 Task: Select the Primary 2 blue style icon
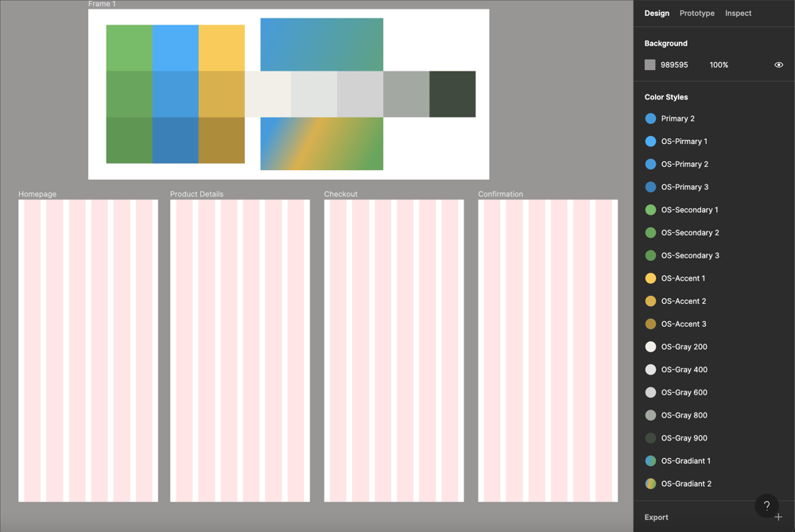tap(650, 118)
